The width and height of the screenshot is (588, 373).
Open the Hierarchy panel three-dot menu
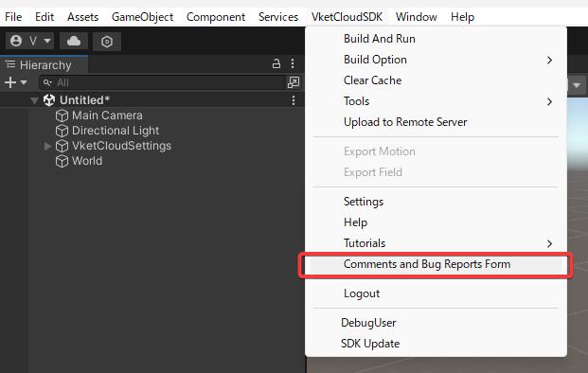click(293, 63)
